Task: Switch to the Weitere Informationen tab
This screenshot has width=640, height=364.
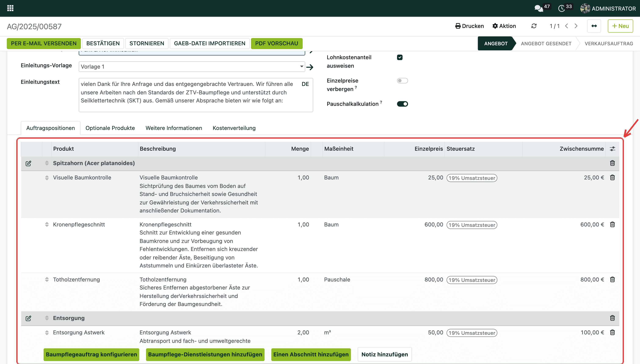Action: pyautogui.click(x=174, y=128)
